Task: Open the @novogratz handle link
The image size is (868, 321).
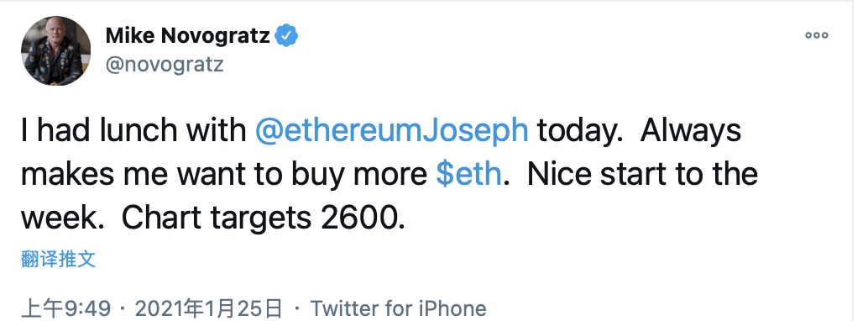Action: 165,65
